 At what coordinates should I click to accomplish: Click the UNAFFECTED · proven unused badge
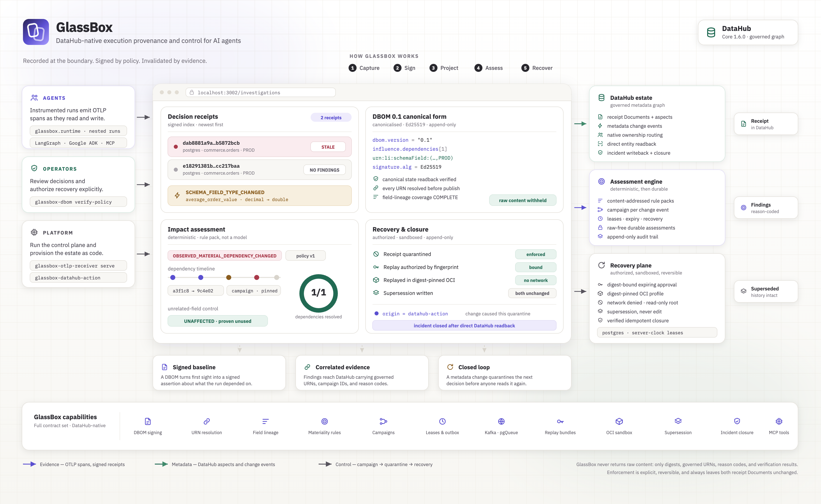(217, 321)
